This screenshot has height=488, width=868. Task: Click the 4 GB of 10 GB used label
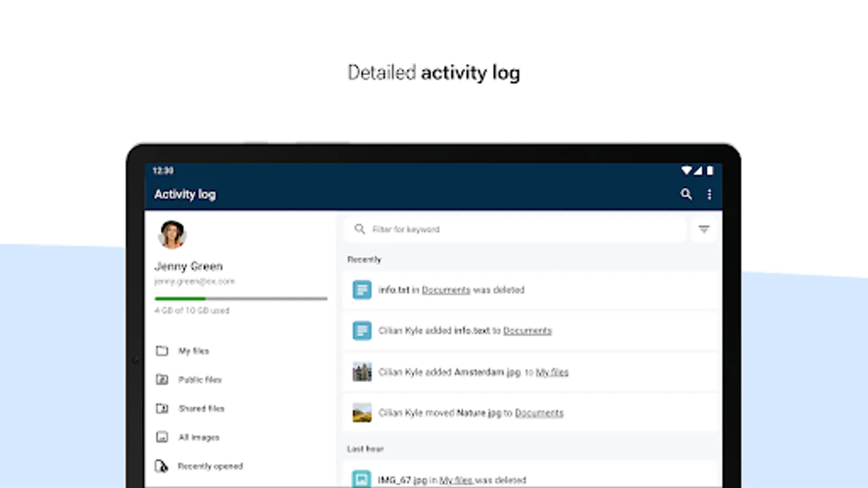point(192,311)
